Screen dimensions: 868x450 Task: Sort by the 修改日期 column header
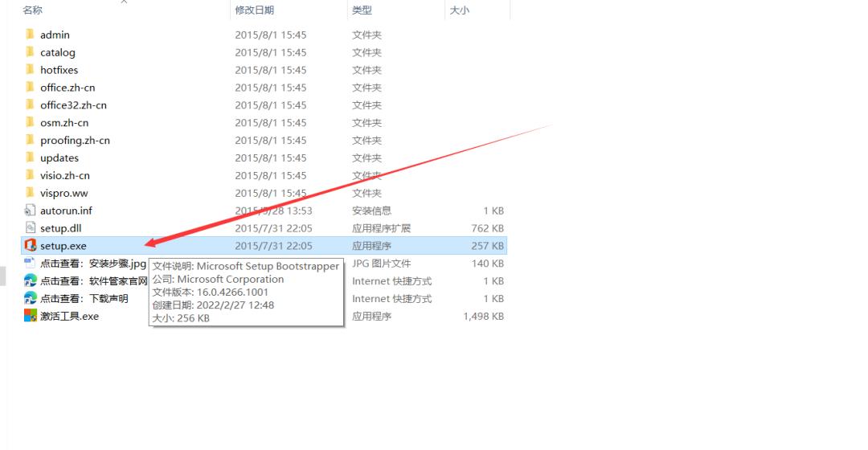(254, 10)
